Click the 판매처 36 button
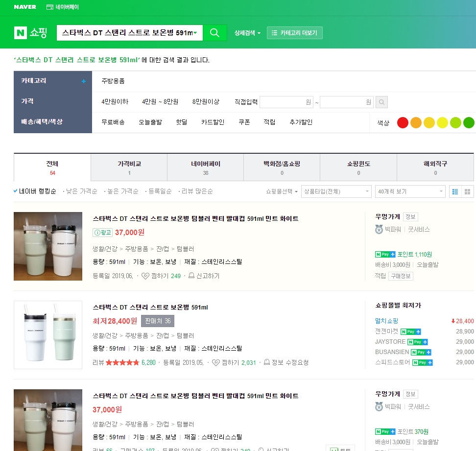This screenshot has width=476, height=451. coord(158,321)
